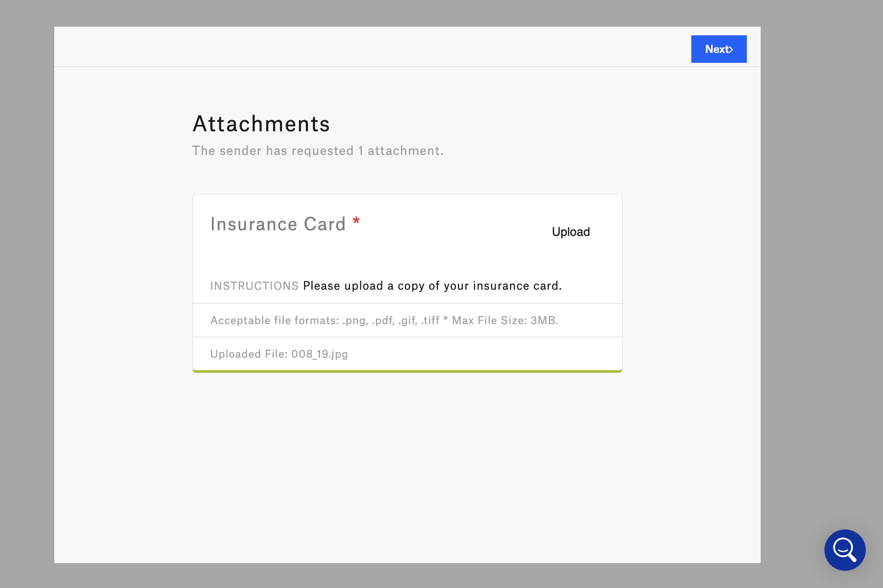
Task: Click 'The sender has requested 1 attachment.' text
Action: pos(317,151)
